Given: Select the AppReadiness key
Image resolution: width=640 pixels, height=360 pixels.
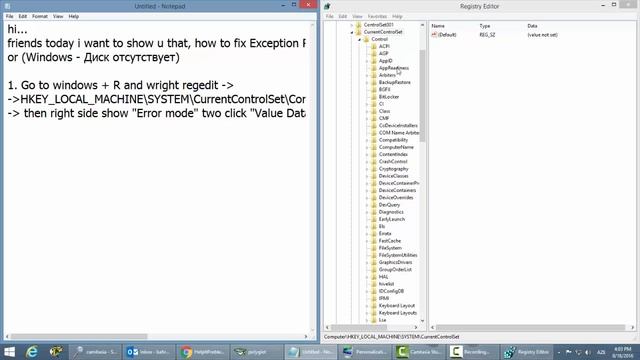Looking at the screenshot, I should tap(393, 68).
